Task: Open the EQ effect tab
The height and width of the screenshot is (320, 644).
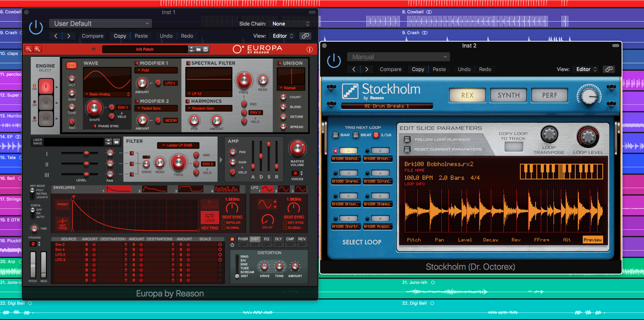Action: click(267, 239)
